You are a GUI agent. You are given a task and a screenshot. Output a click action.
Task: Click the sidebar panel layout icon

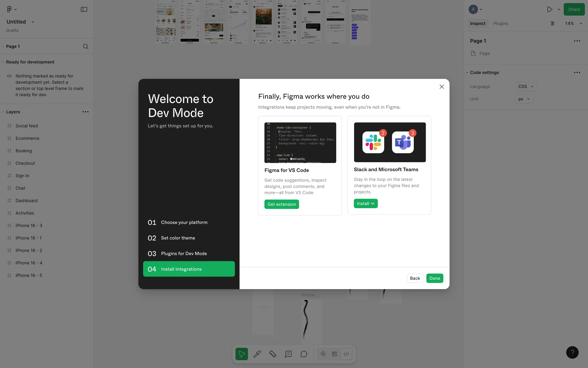(x=84, y=9)
